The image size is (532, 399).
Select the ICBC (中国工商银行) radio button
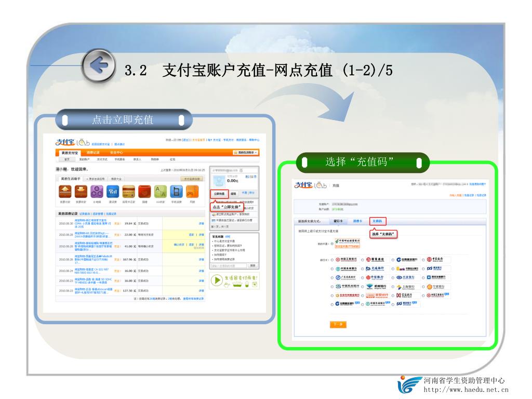[x=332, y=260]
